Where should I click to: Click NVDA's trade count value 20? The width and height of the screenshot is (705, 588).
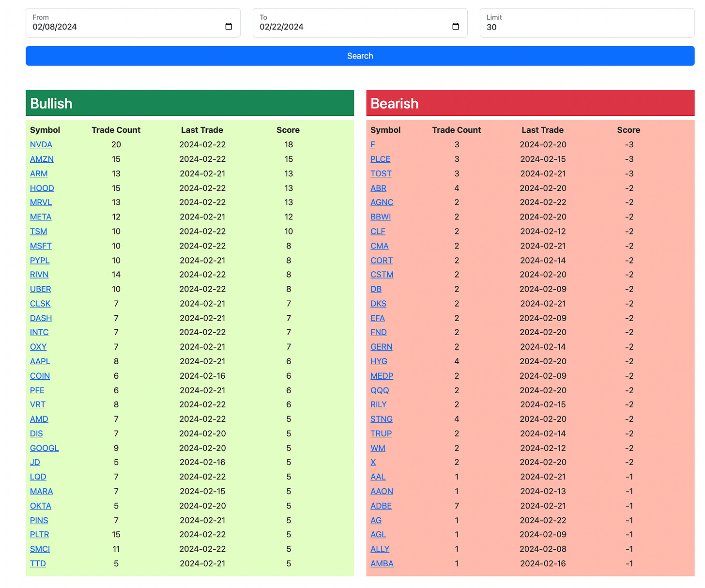pyautogui.click(x=116, y=145)
